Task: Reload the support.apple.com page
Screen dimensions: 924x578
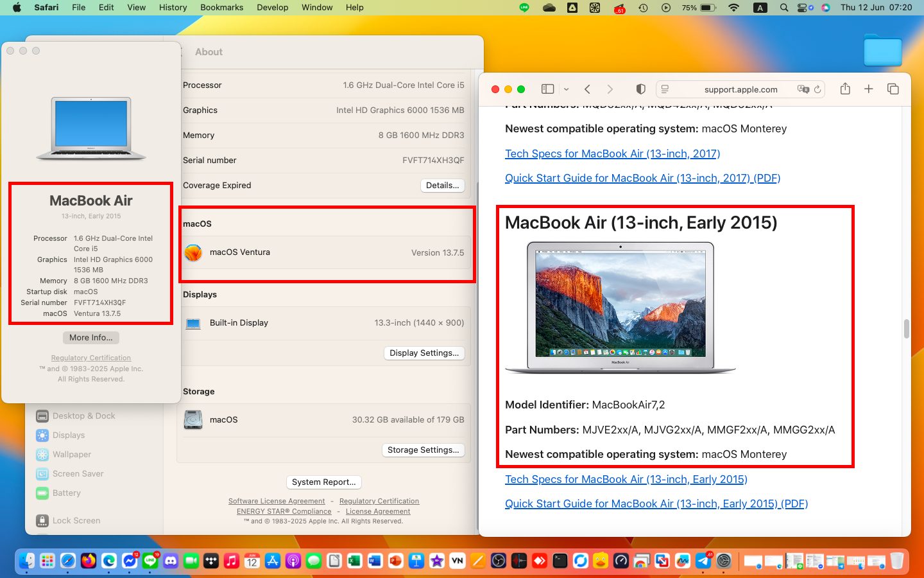Action: click(817, 89)
